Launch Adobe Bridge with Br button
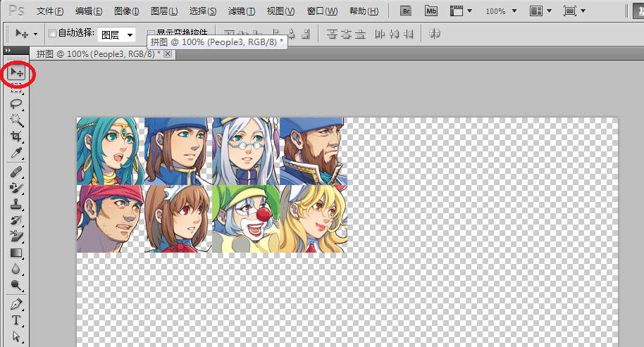This screenshot has width=644, height=347. [x=405, y=11]
